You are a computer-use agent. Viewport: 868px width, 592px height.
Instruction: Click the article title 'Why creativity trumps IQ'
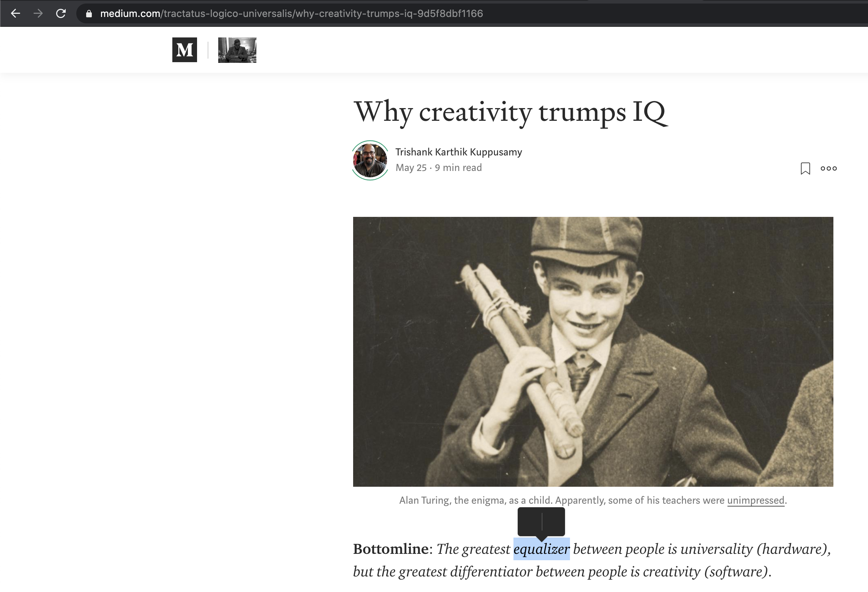(510, 112)
